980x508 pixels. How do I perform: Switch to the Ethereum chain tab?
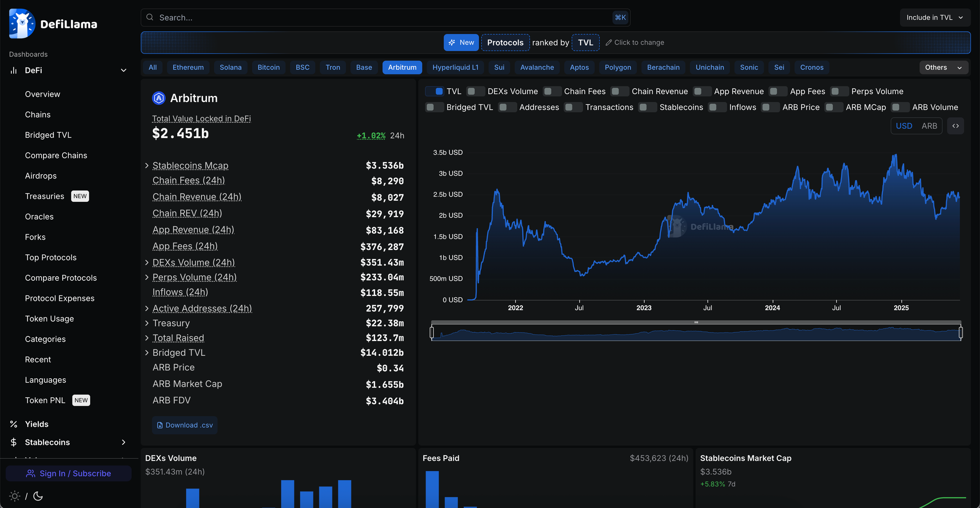[x=188, y=67]
